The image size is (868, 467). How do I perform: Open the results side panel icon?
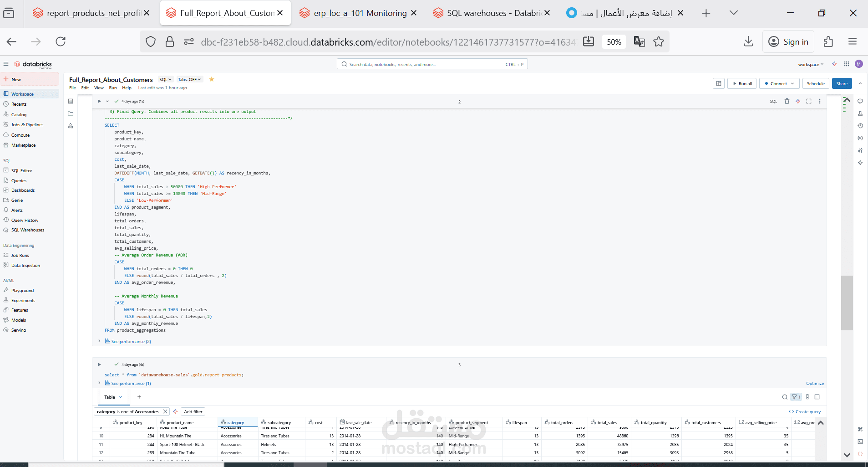click(x=817, y=397)
